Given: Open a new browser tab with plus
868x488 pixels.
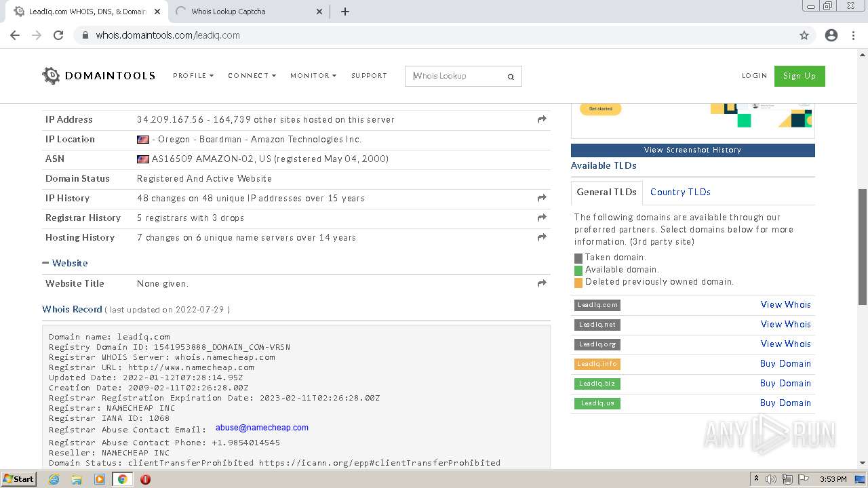Looking at the screenshot, I should coord(344,12).
